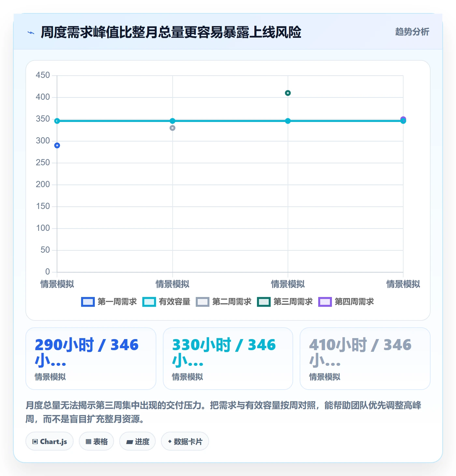Select the blue data point at 290
Image resolution: width=456 pixels, height=476 pixels.
57,145
